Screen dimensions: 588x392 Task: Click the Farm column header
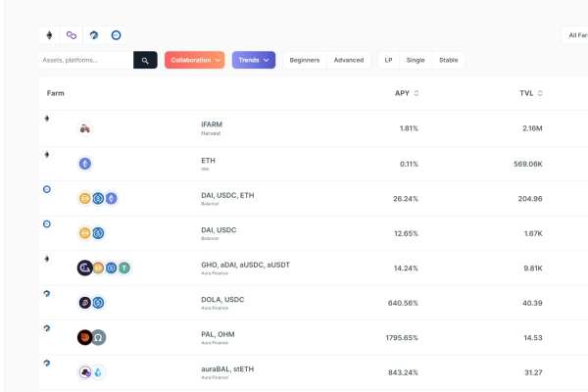coord(56,93)
